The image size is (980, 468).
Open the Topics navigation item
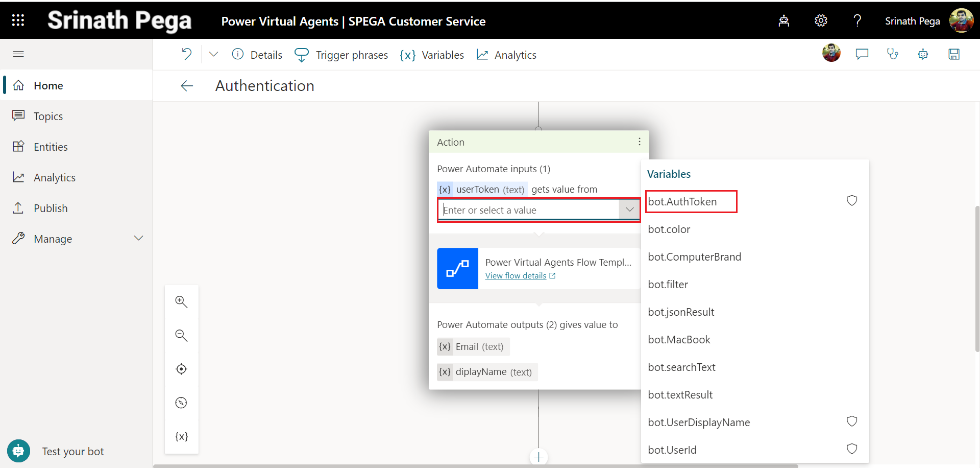coord(48,116)
